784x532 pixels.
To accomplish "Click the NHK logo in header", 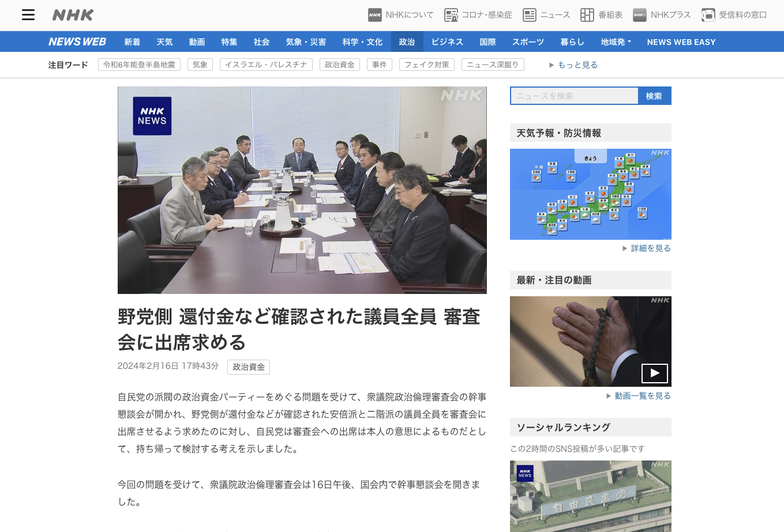I will (73, 15).
